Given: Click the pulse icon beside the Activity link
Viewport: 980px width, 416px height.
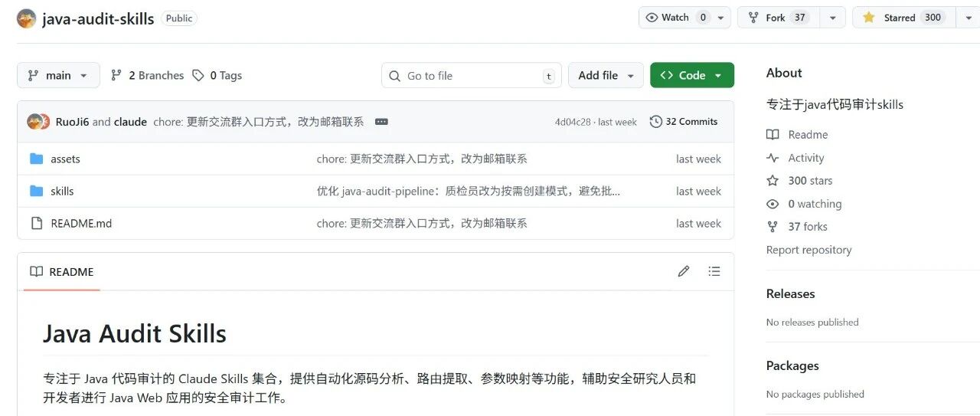Looking at the screenshot, I should 773,158.
